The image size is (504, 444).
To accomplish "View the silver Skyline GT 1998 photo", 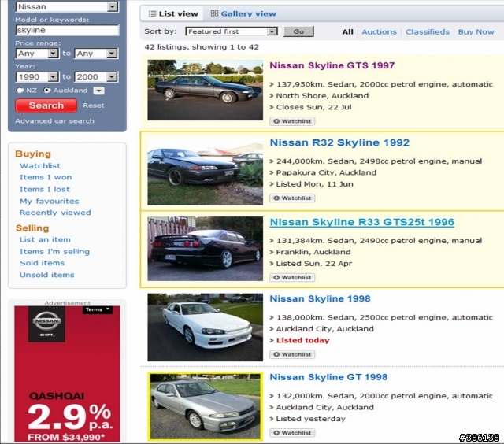I will [x=205, y=406].
